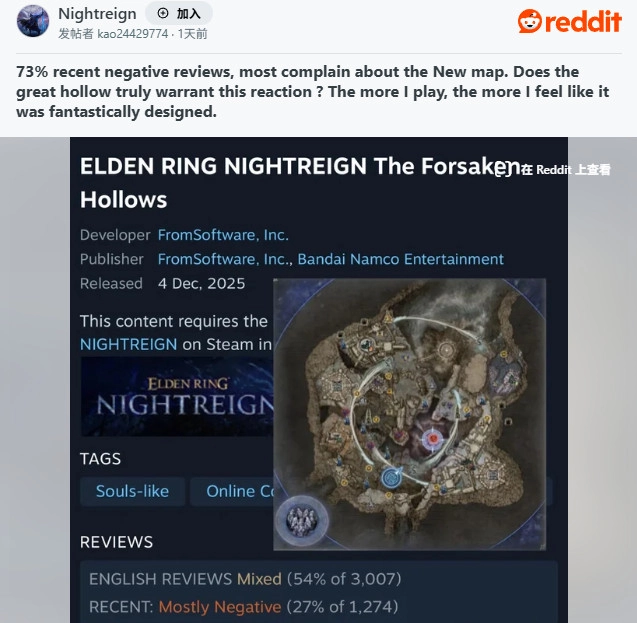This screenshot has width=637, height=623.
Task: Join the Nightreign community with 加入
Action: [179, 13]
